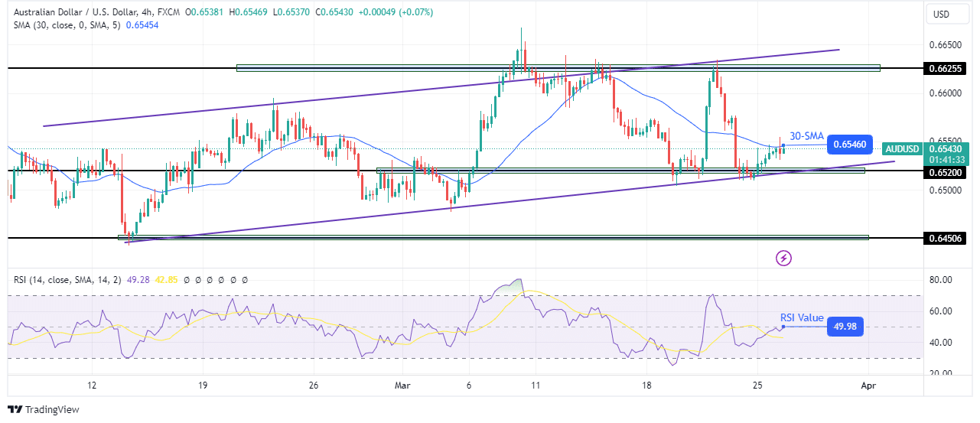The image size is (980, 423).
Task: Open the TradingView logo link
Action: [x=44, y=409]
